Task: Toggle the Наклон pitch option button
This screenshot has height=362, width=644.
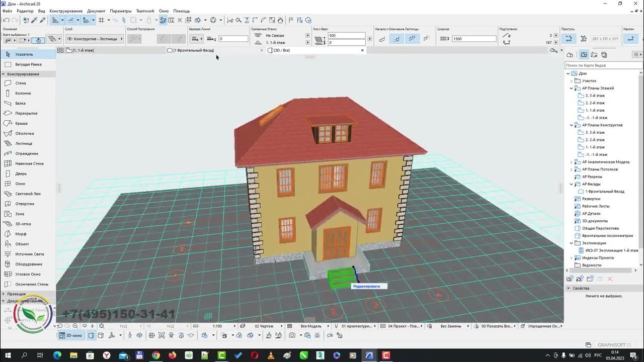Action: pyautogui.click(x=630, y=39)
